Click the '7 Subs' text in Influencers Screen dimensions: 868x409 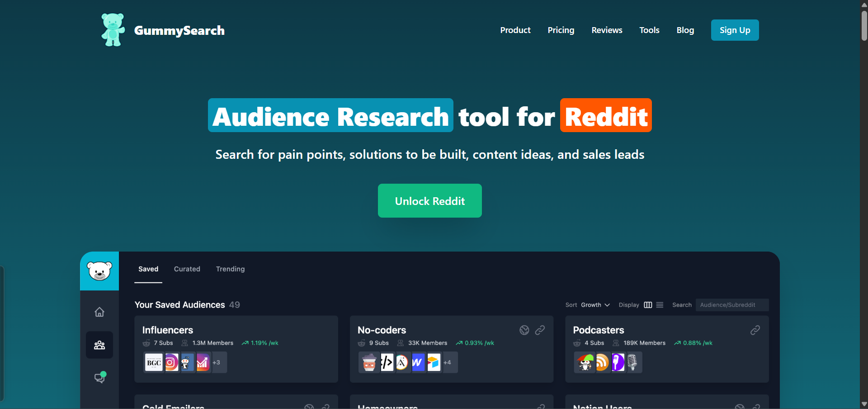[x=163, y=343]
